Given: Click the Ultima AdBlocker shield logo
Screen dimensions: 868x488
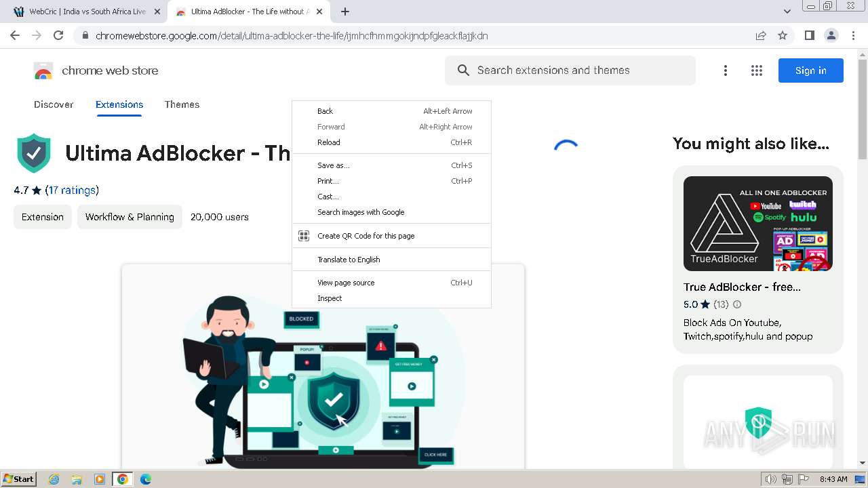Looking at the screenshot, I should pos(34,153).
